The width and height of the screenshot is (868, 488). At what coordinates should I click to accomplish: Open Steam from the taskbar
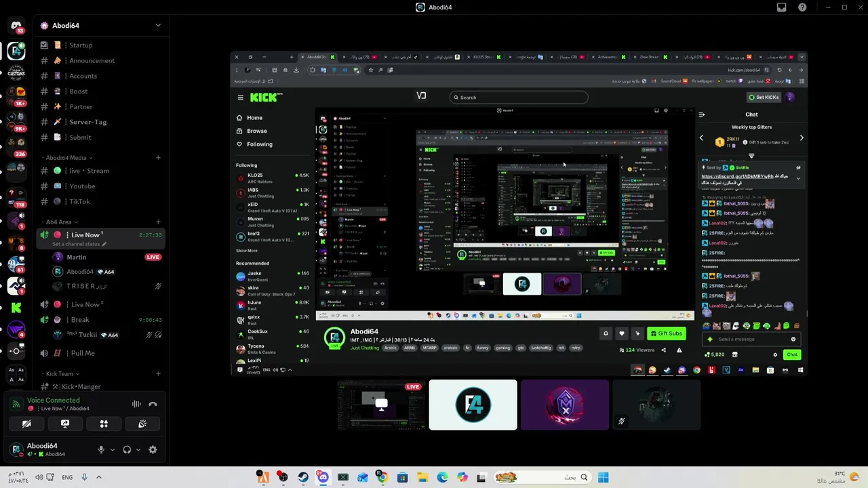303,477
